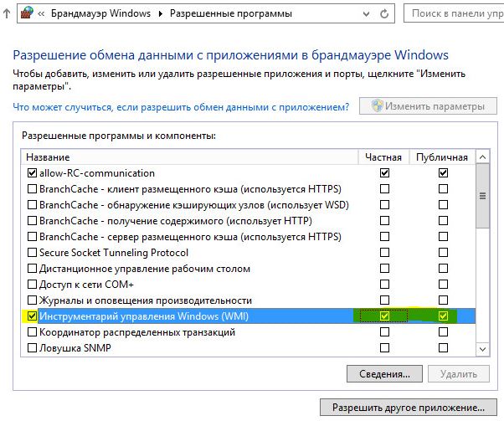This screenshot has height=421, width=504.
Task: Expand the arrow after Брандмауэр Windows breadcrumb
Action: [161, 14]
